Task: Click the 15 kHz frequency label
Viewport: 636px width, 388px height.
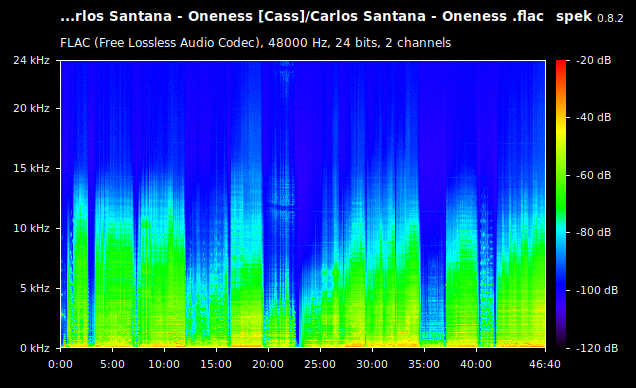Action: (31, 168)
